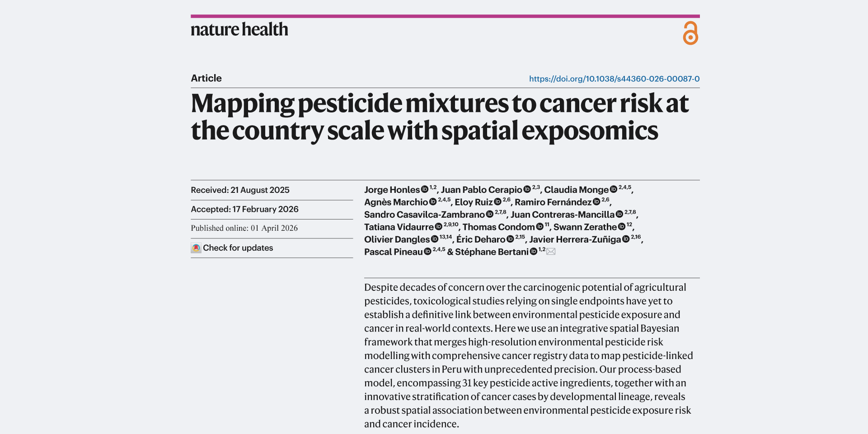Click the nature health journal logo
The image size is (868, 434).
pos(239,30)
